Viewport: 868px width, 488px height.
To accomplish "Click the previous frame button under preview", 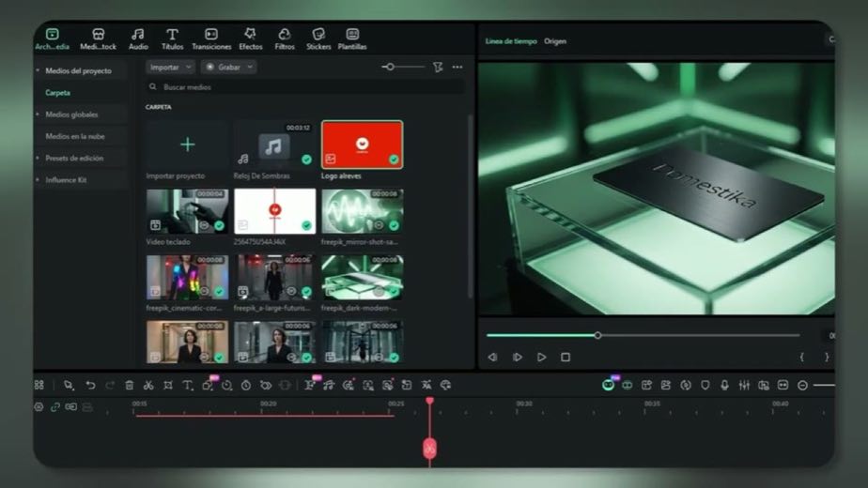I will (x=492, y=358).
